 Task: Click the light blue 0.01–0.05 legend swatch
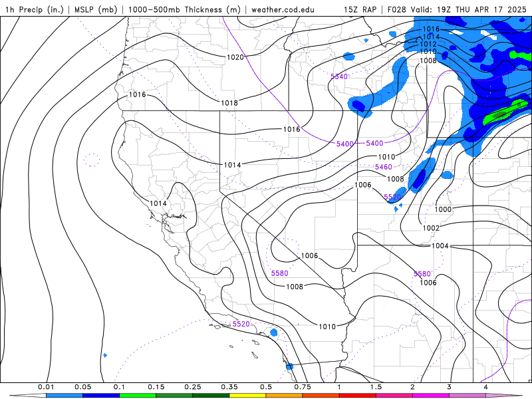65,396
